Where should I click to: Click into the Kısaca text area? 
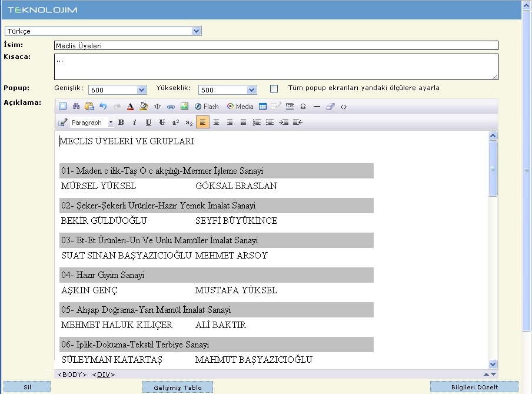pyautogui.click(x=276, y=67)
